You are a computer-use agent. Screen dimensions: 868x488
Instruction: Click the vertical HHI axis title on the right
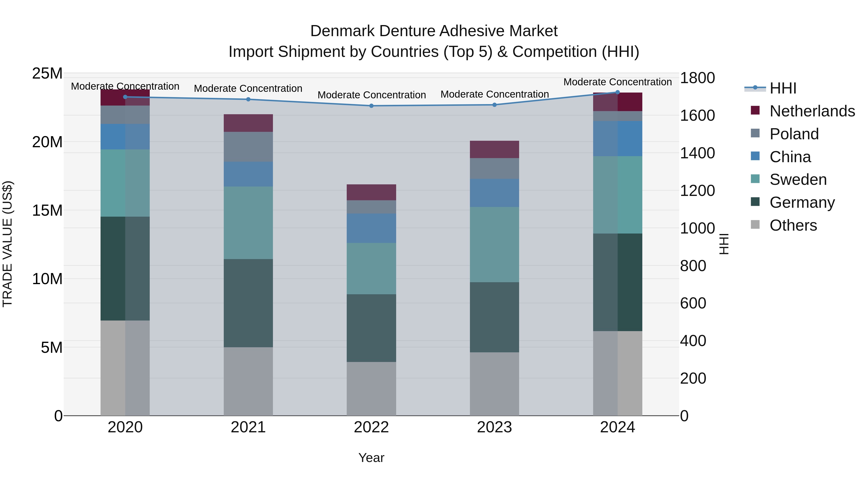click(x=724, y=244)
